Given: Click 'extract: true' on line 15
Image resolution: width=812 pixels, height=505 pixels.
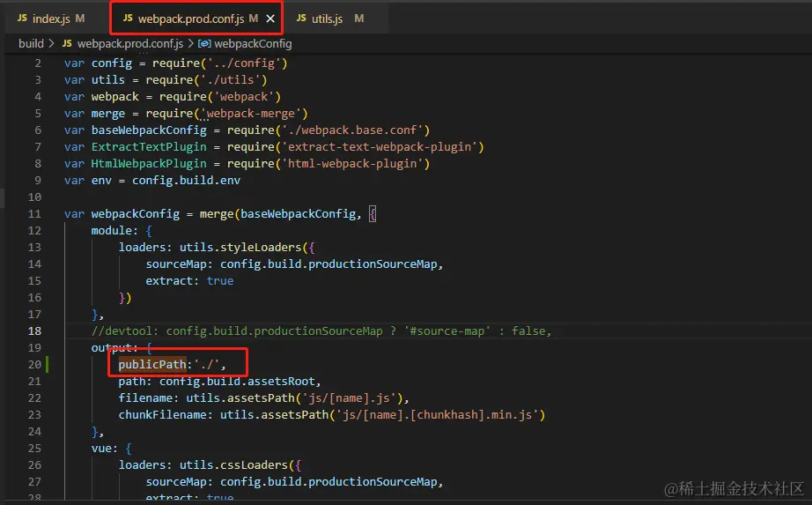Looking at the screenshot, I should click(x=189, y=281).
